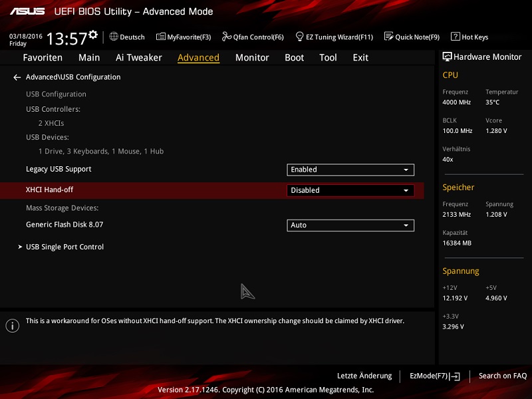Click the Quick Note pencil icon

(388, 37)
